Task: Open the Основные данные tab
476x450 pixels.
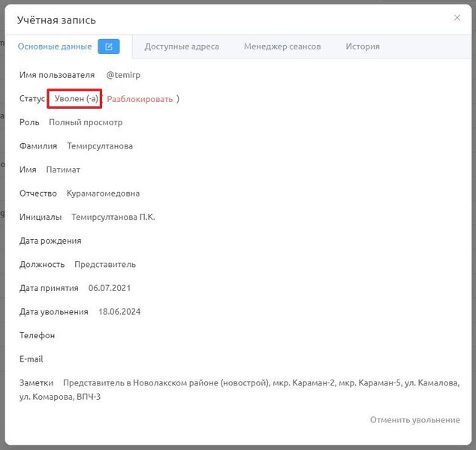Action: 55,46
